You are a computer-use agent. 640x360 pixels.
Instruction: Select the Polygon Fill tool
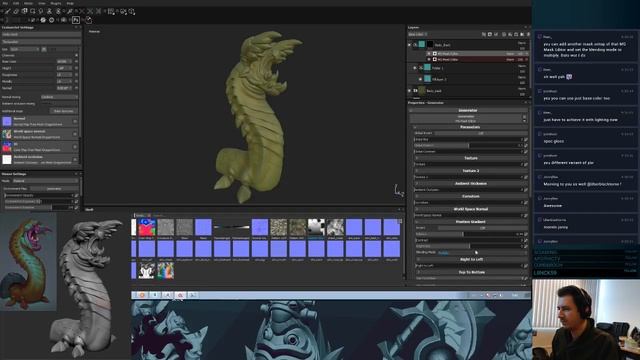click(33, 11)
